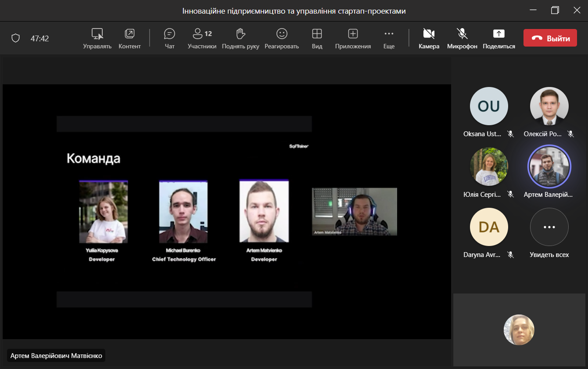Click the self-view video preview
The image size is (588, 369).
tap(519, 330)
